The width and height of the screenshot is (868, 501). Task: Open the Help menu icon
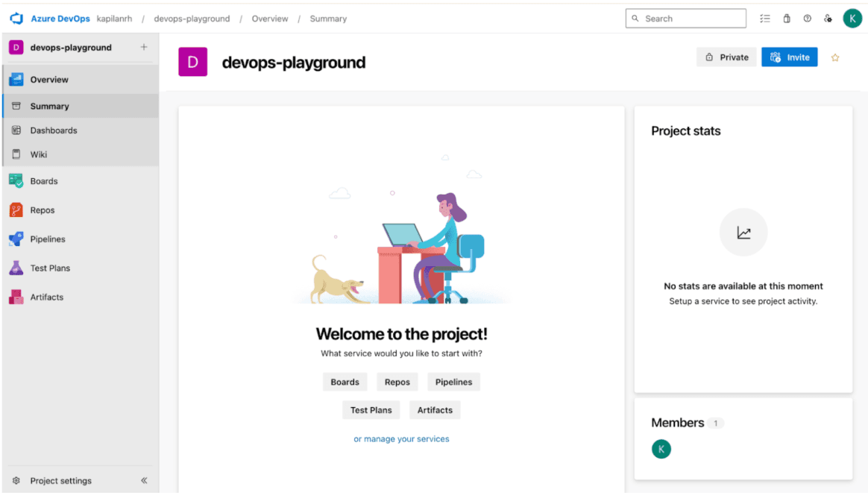[x=807, y=18]
